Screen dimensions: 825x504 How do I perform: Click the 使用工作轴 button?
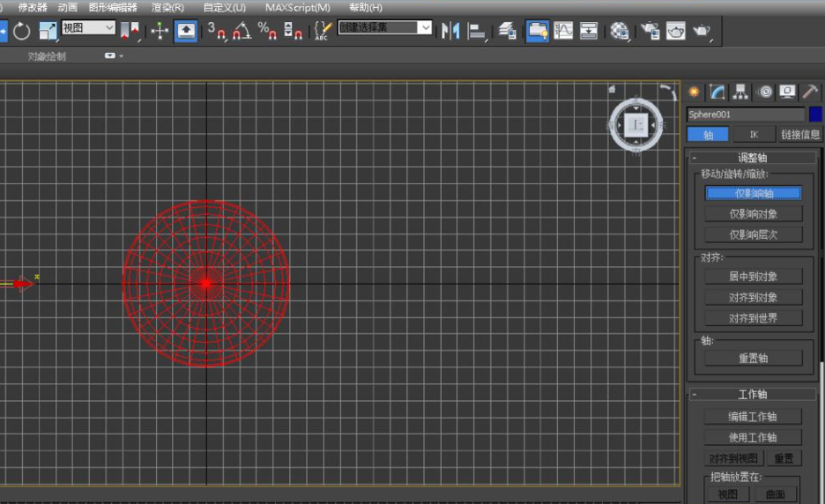coord(753,438)
